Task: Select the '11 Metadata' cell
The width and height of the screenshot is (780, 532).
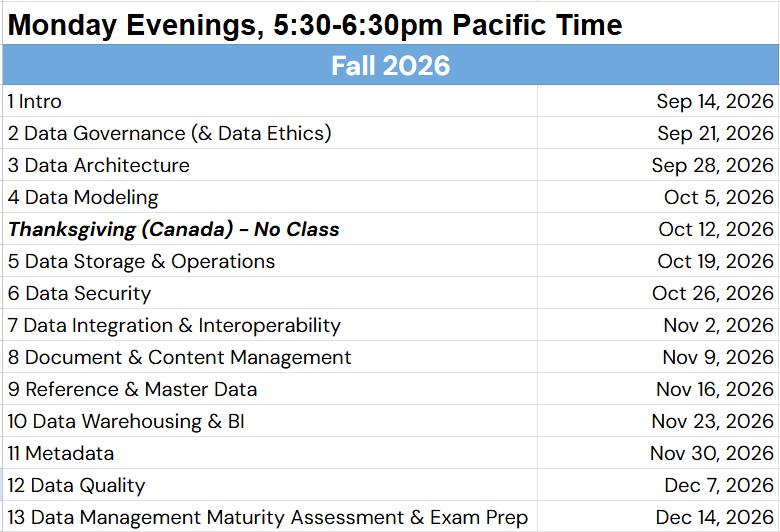Action: pos(270,453)
